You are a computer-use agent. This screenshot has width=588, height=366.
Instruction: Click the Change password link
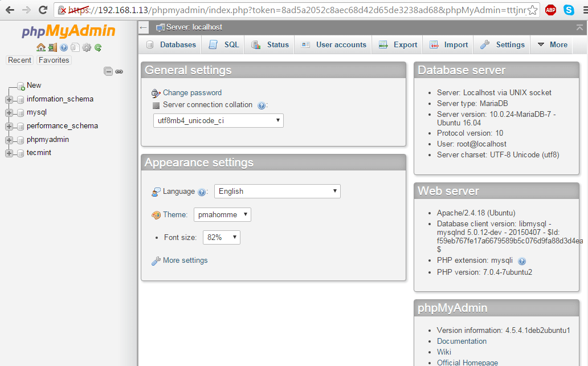[192, 93]
